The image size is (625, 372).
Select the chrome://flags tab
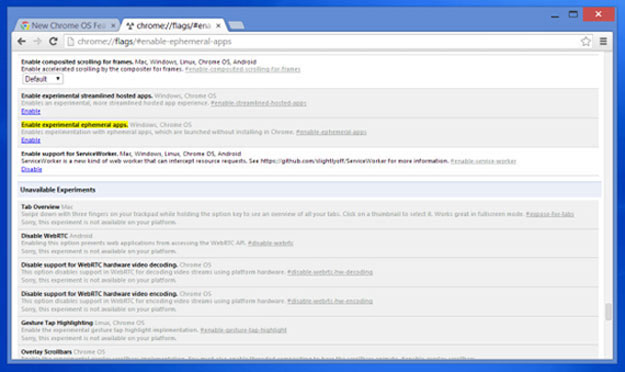click(173, 26)
